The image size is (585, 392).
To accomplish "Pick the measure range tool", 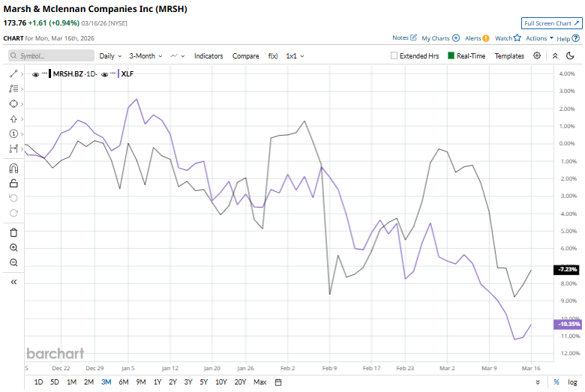I will 13,148.
